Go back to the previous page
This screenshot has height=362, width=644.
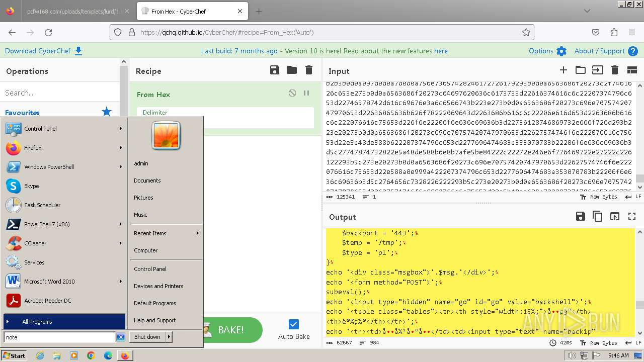tap(12, 32)
